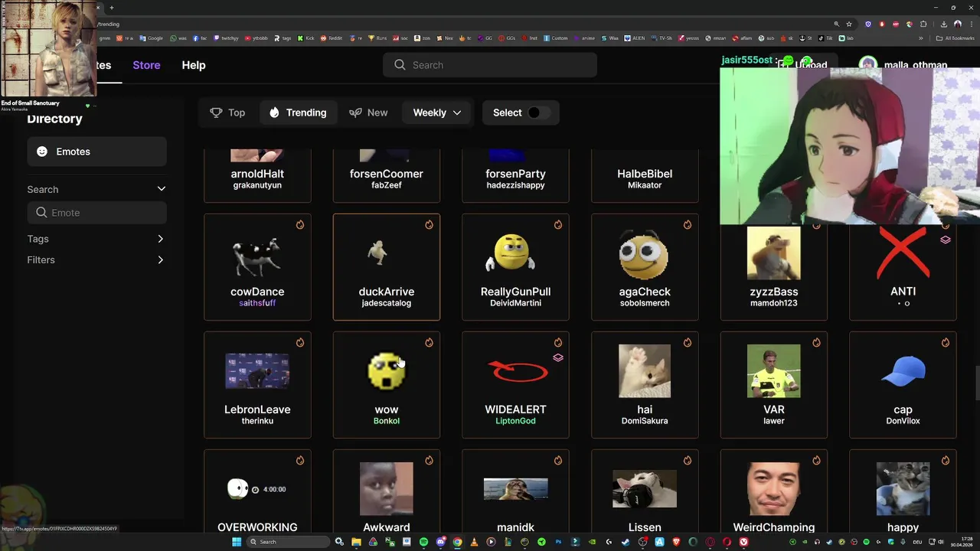Click the HalbeBibel emote name

645,174
